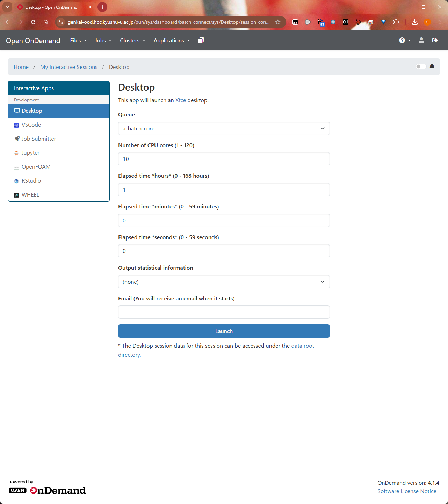
Task: Open the browser Extensions puzzle icon
Action: point(396,22)
